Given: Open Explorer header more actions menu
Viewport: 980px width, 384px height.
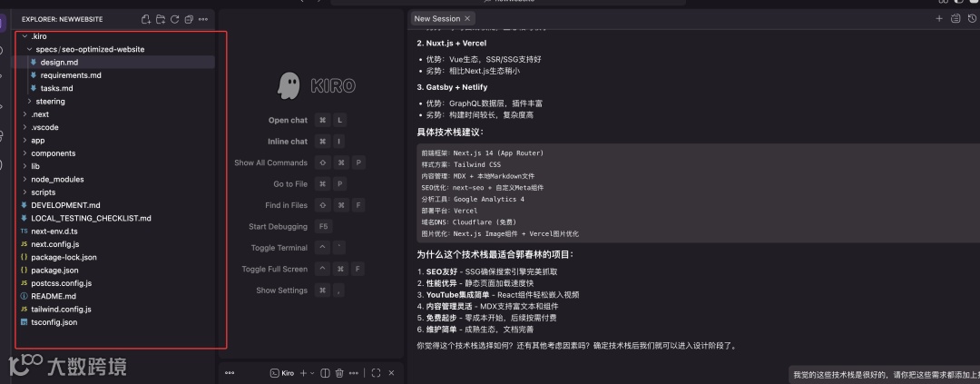Looking at the screenshot, I should tap(203, 19).
